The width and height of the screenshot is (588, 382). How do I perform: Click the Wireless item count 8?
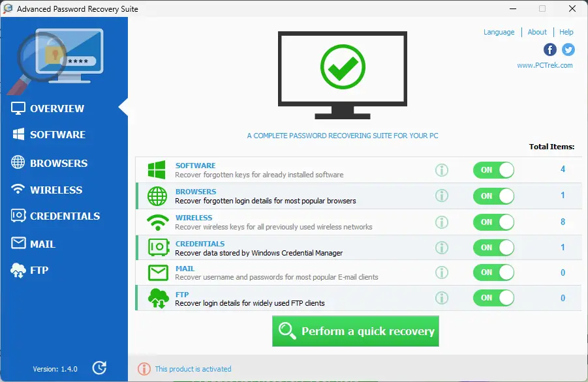[x=563, y=222]
